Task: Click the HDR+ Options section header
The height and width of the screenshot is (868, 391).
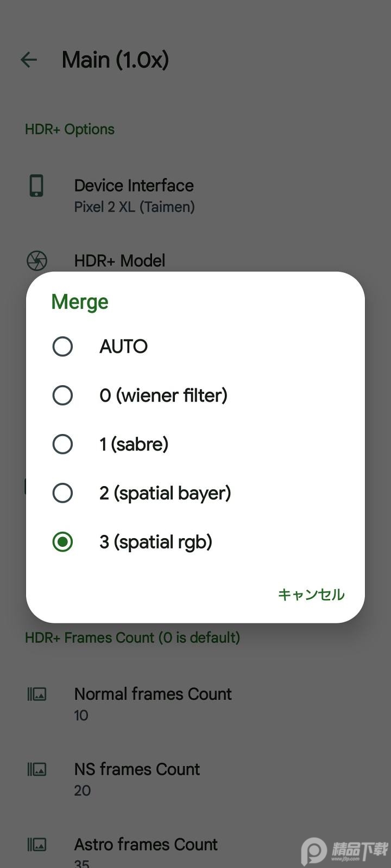Action: click(70, 129)
